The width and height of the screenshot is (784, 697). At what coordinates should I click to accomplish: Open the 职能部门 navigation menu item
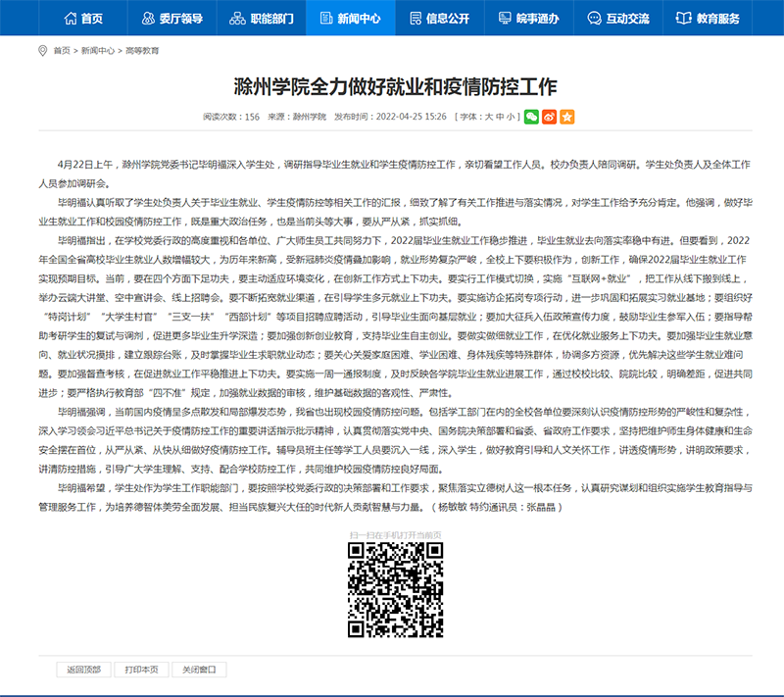click(262, 18)
